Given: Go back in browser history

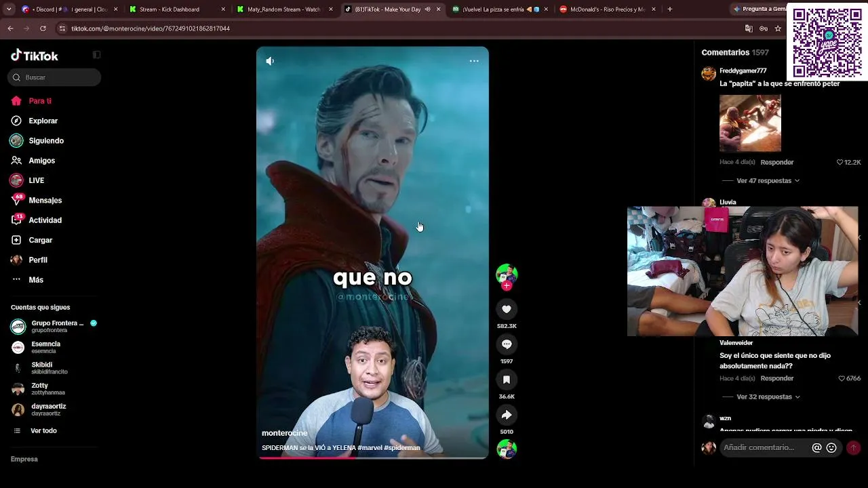Looking at the screenshot, I should (10, 28).
